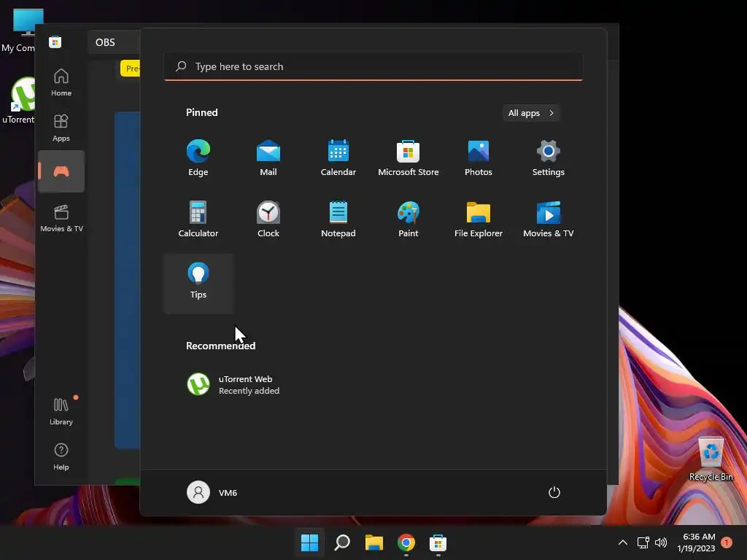Go to Home in Microsoft Store sidebar
The height and width of the screenshot is (560, 747).
[61, 83]
